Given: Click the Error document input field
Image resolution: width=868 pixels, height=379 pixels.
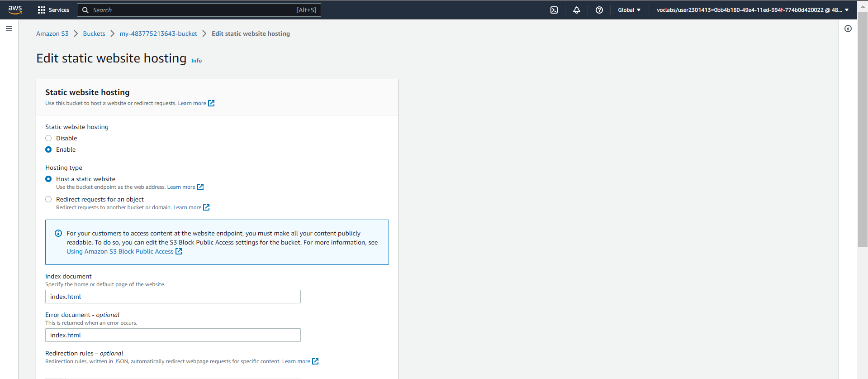Looking at the screenshot, I should tap(173, 335).
